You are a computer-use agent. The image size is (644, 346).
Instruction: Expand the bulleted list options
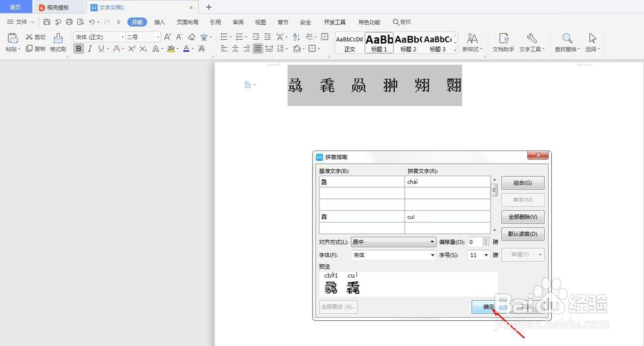231,37
